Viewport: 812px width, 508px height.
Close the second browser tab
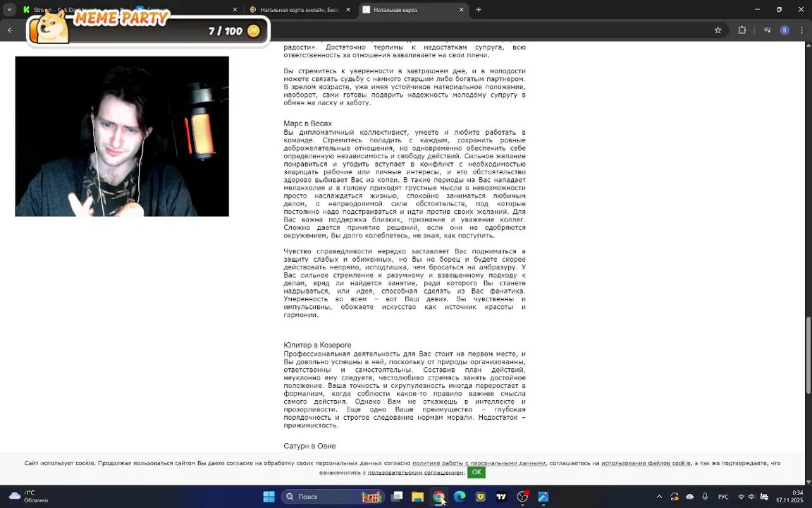pos(235,9)
